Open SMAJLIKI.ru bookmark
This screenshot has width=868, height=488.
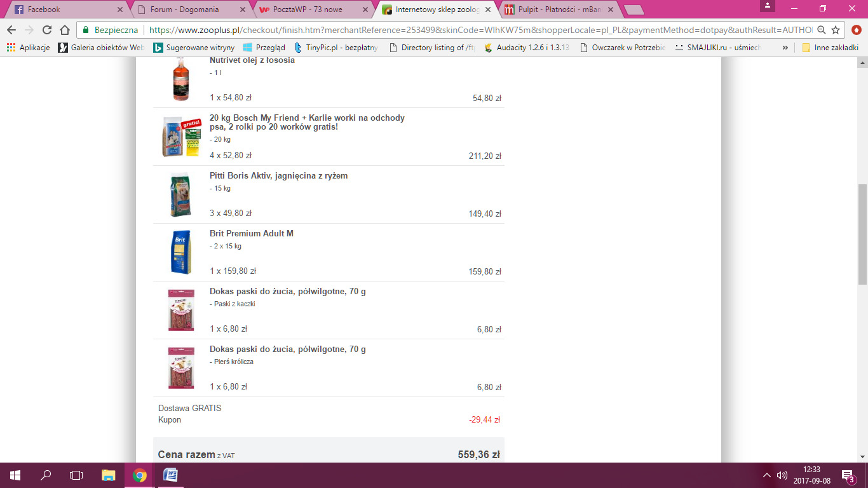pyautogui.click(x=718, y=48)
